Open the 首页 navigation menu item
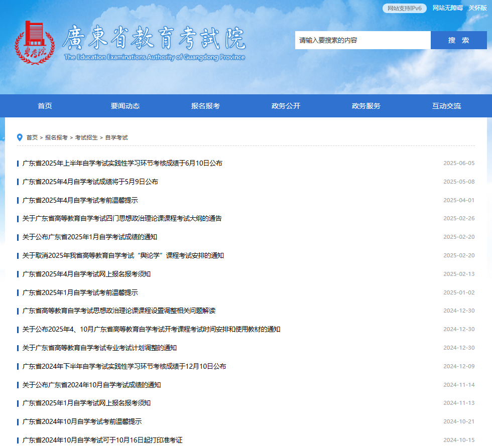Image resolution: width=492 pixels, height=448 pixels. 45,106
